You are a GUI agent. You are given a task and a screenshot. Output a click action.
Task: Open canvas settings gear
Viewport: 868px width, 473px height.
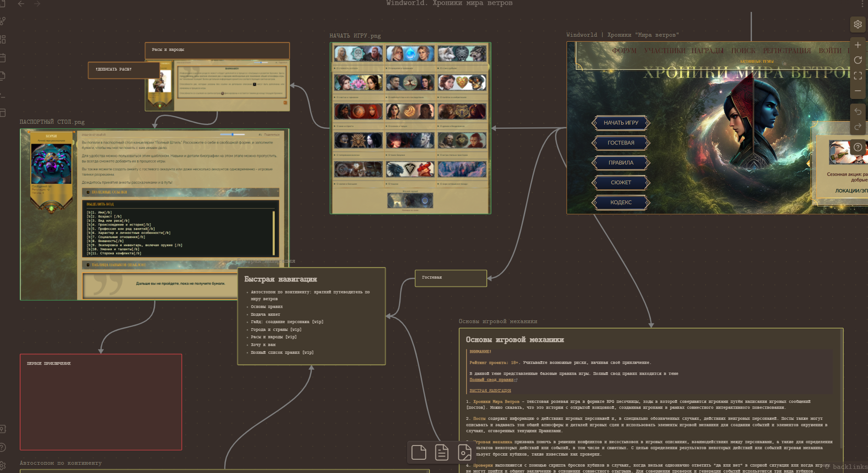[857, 24]
